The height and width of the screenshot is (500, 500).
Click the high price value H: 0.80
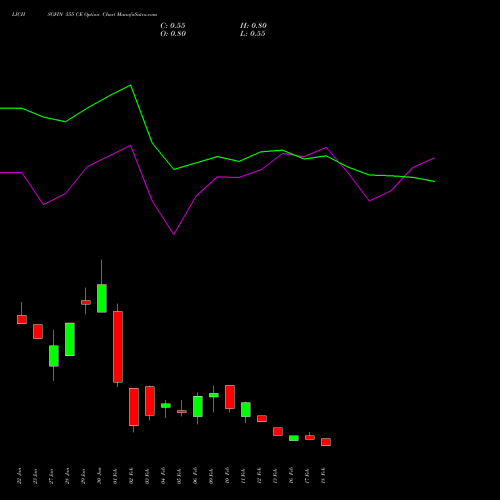253,26
